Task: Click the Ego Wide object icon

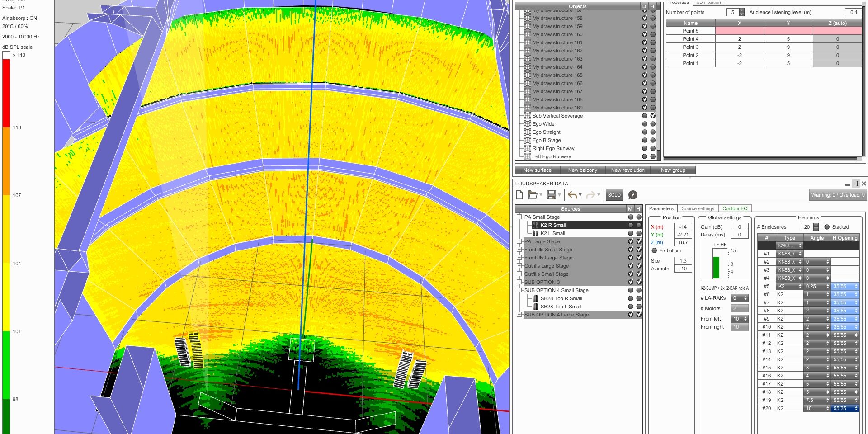Action: [527, 124]
